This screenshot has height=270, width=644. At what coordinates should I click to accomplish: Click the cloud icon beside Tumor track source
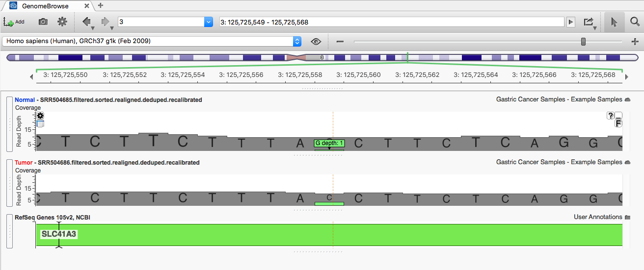click(627, 162)
